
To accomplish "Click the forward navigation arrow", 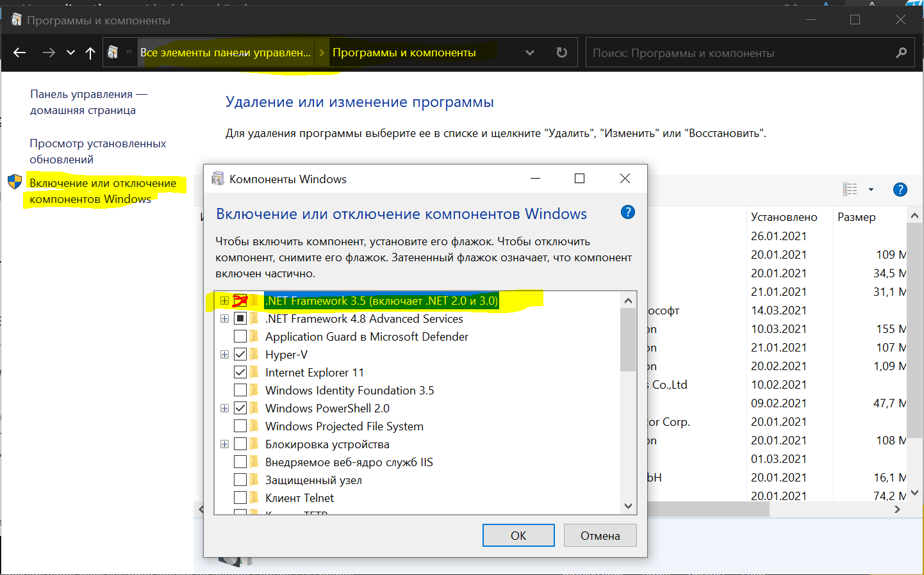I will (x=49, y=53).
